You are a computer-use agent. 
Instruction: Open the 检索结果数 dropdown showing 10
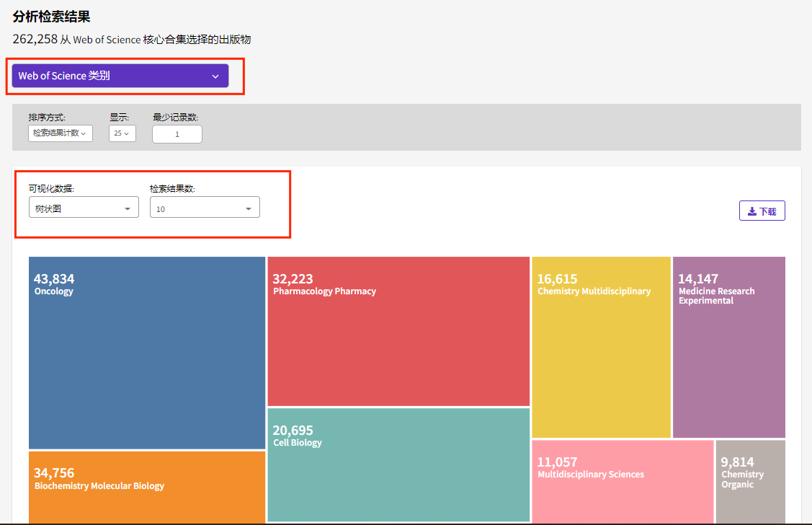[205, 207]
